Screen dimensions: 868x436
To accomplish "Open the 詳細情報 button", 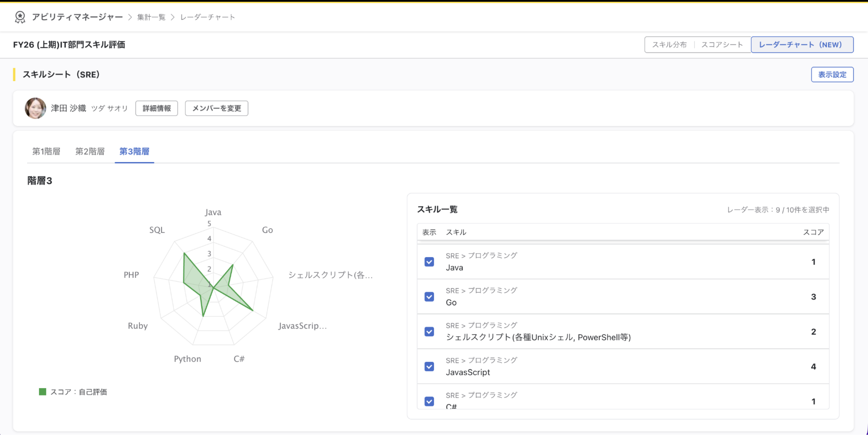I will tap(157, 108).
